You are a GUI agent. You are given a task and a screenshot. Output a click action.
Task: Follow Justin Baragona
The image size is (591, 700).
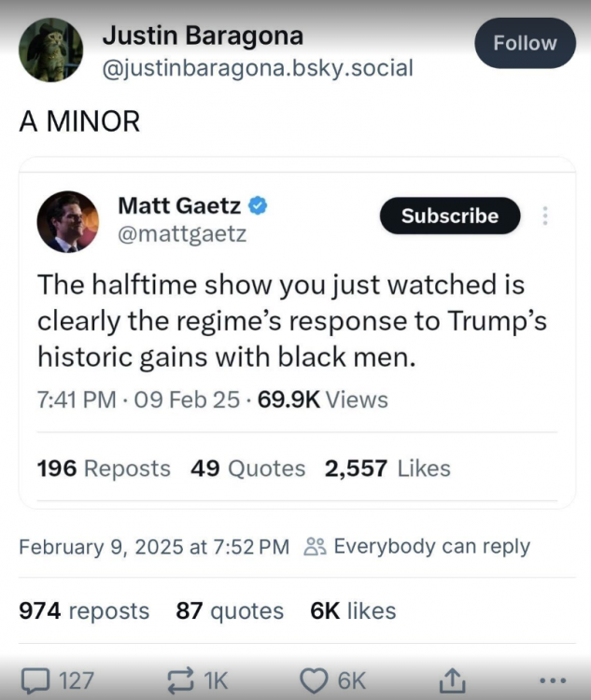(524, 43)
